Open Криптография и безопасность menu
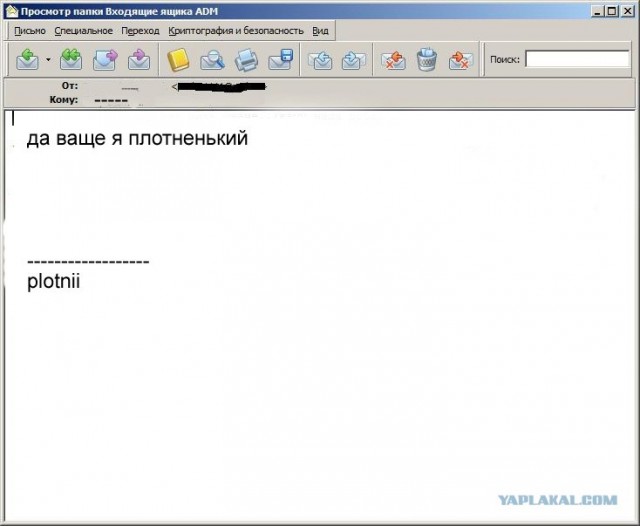This screenshot has width=640, height=526. (236, 31)
